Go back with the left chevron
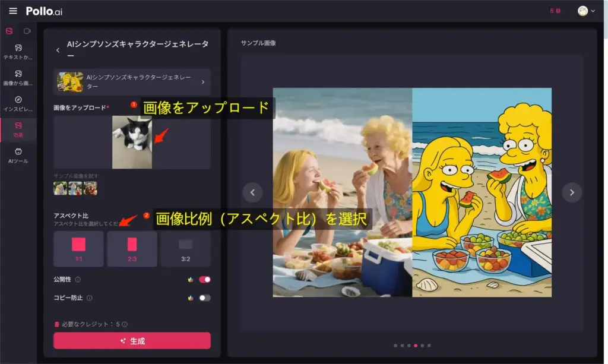The image size is (608, 364). pyautogui.click(x=58, y=50)
